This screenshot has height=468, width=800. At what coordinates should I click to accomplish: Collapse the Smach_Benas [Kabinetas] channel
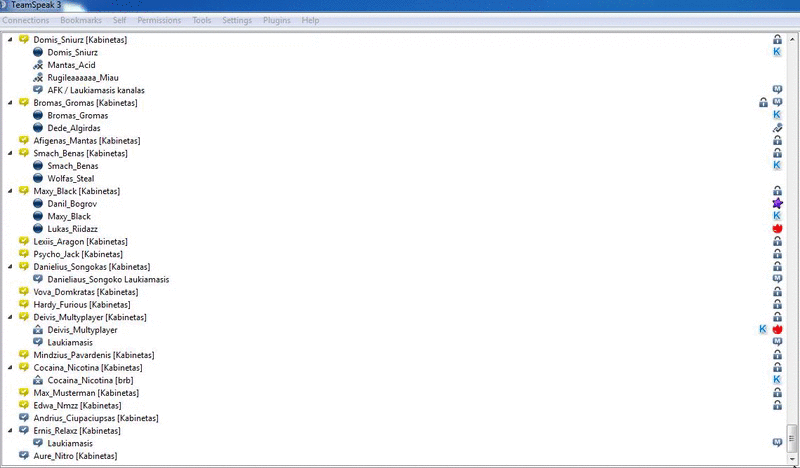tap(10, 153)
